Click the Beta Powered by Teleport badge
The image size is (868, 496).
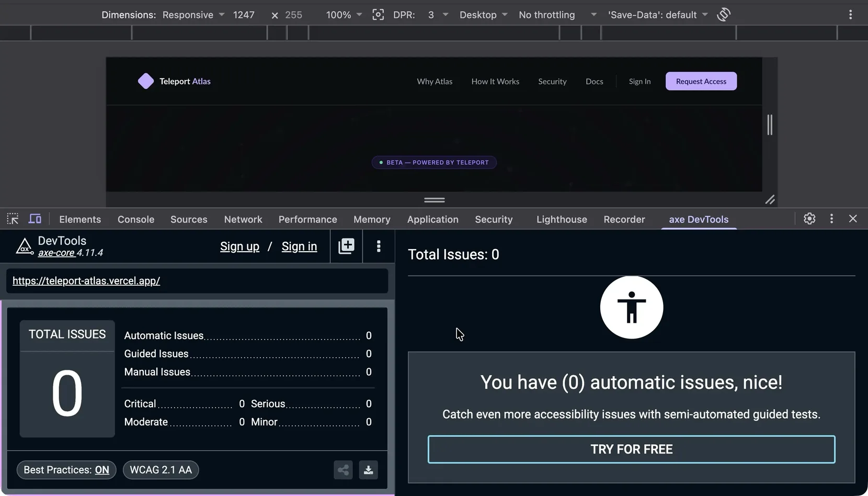click(434, 162)
